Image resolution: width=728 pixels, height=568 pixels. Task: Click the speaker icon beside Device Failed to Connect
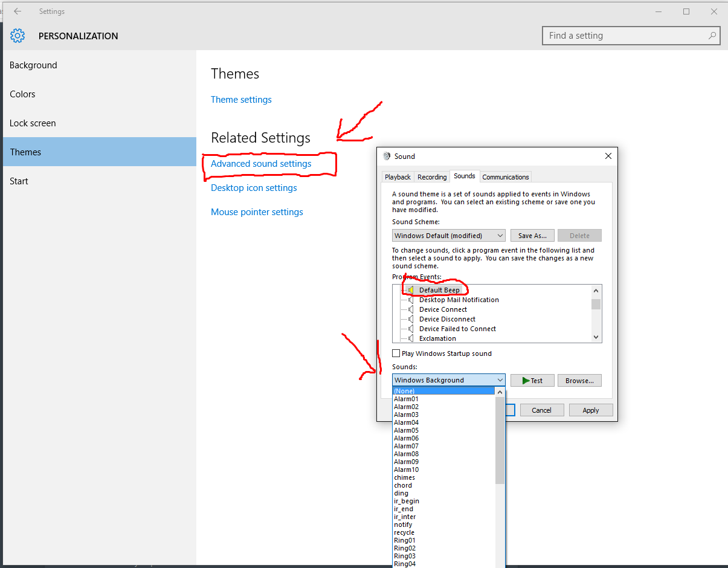pos(411,329)
